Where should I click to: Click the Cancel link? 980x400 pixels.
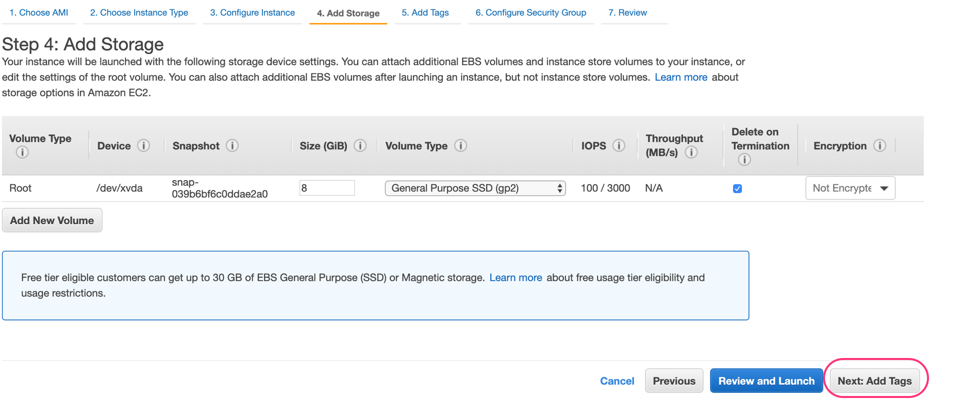tap(617, 381)
